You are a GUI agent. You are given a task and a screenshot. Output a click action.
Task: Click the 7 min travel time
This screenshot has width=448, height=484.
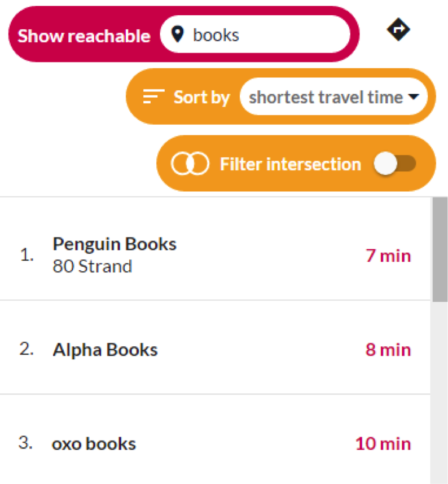pyautogui.click(x=388, y=256)
